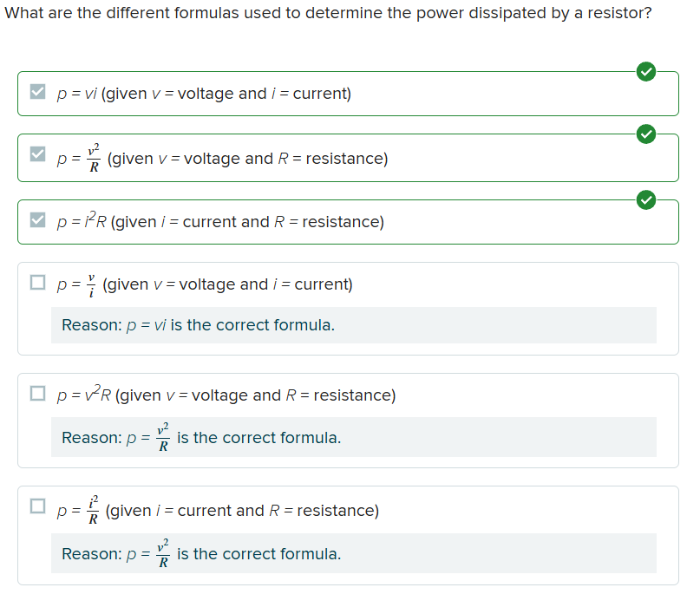Click the v²/R fraction in the last reason
700x594 pixels.
coord(162,554)
